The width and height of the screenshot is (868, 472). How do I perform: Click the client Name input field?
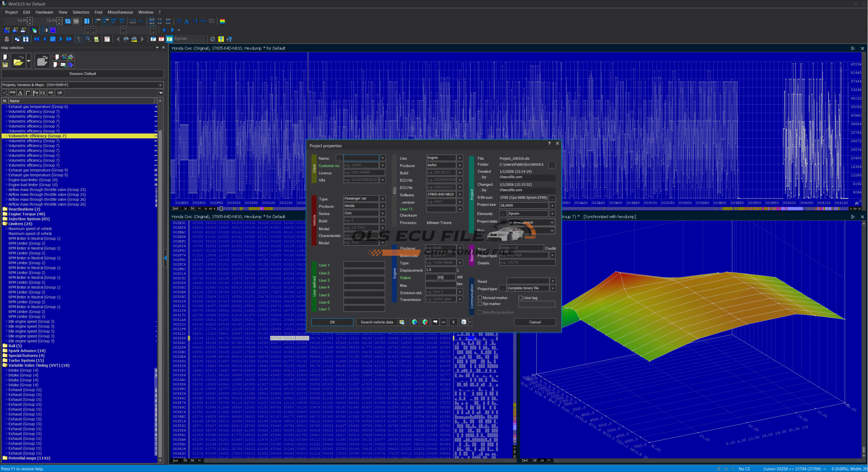[x=361, y=158]
